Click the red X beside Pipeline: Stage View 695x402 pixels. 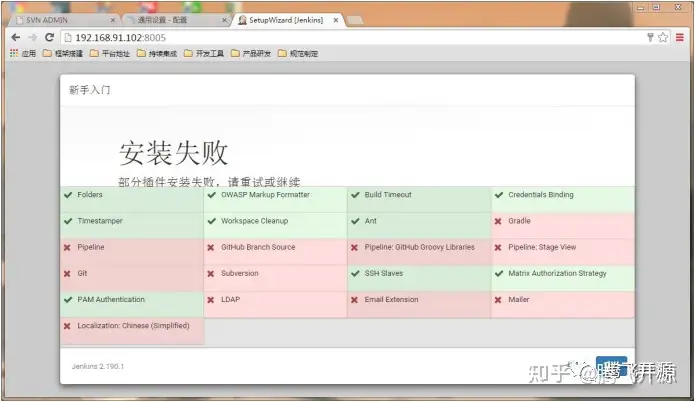click(498, 247)
